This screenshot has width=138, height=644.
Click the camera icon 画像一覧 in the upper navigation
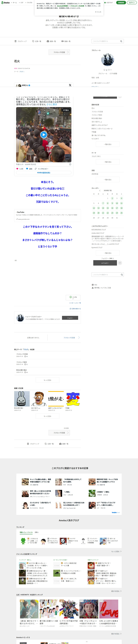(48, 41)
